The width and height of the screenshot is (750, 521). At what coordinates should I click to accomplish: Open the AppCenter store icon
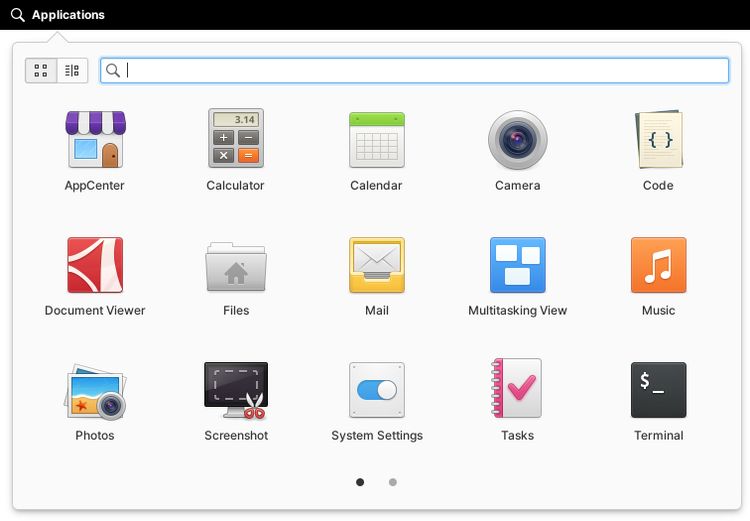point(95,139)
